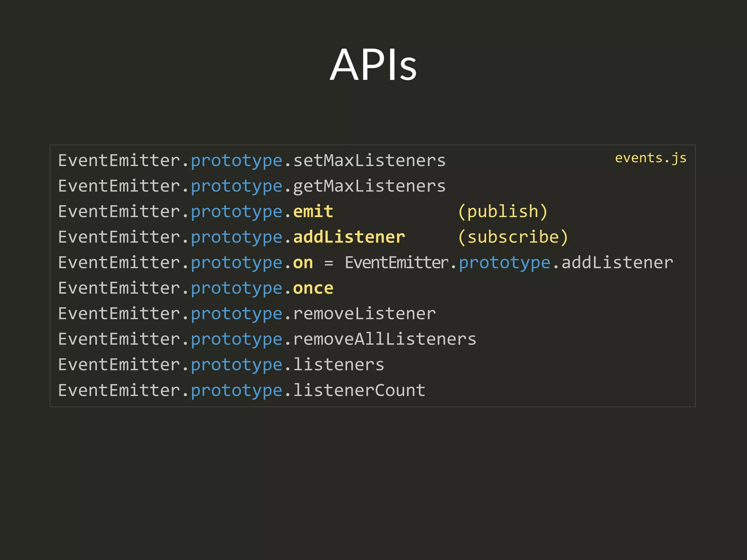Click the (subscribe) annotation
This screenshot has width=747, height=560.
[513, 237]
